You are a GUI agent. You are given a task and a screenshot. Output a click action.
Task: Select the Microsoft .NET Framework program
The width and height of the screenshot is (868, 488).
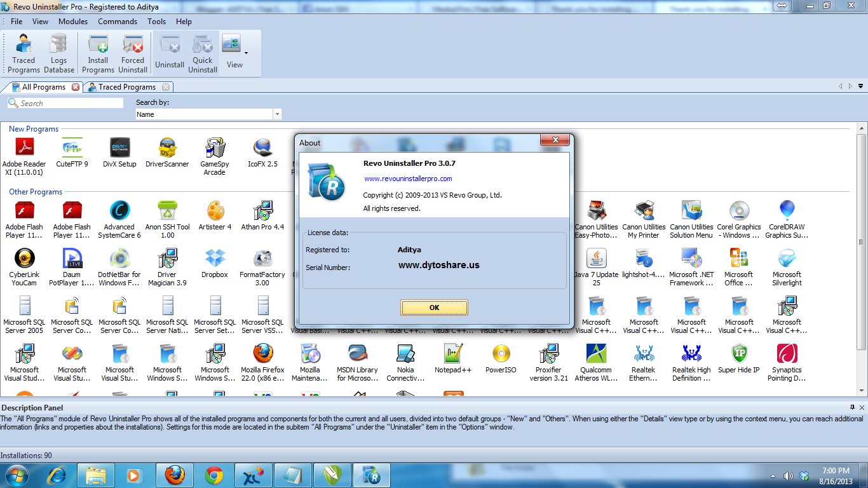tap(691, 268)
